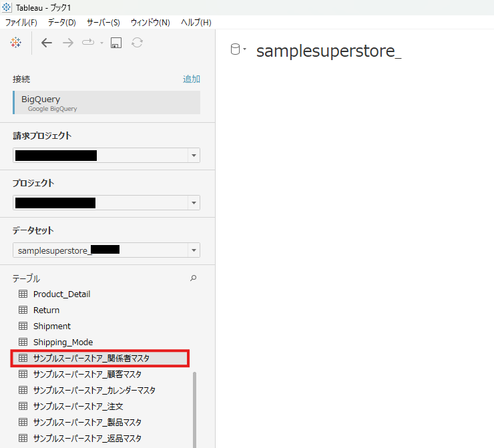Click the redo arrow toolbar icon
The width and height of the screenshot is (494, 448).
pos(88,42)
